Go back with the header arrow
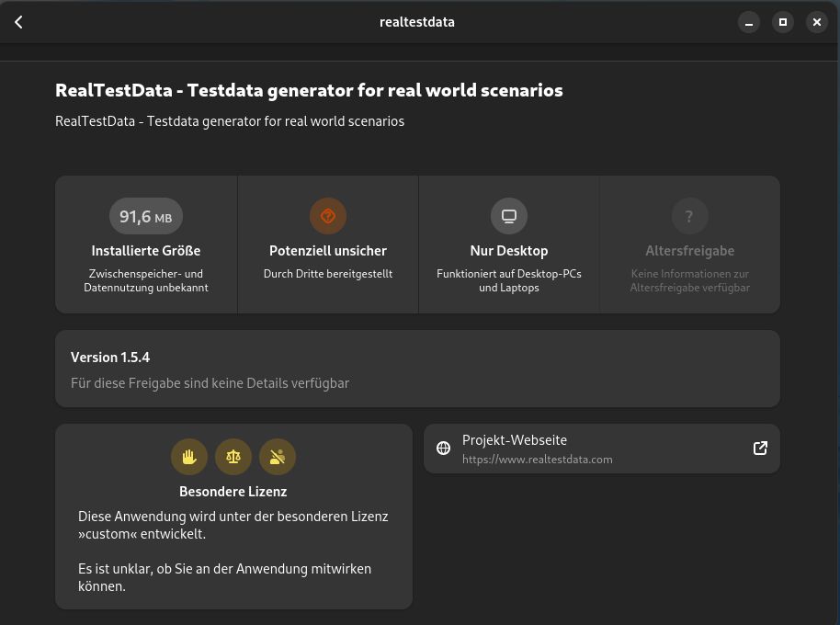 click(x=18, y=22)
